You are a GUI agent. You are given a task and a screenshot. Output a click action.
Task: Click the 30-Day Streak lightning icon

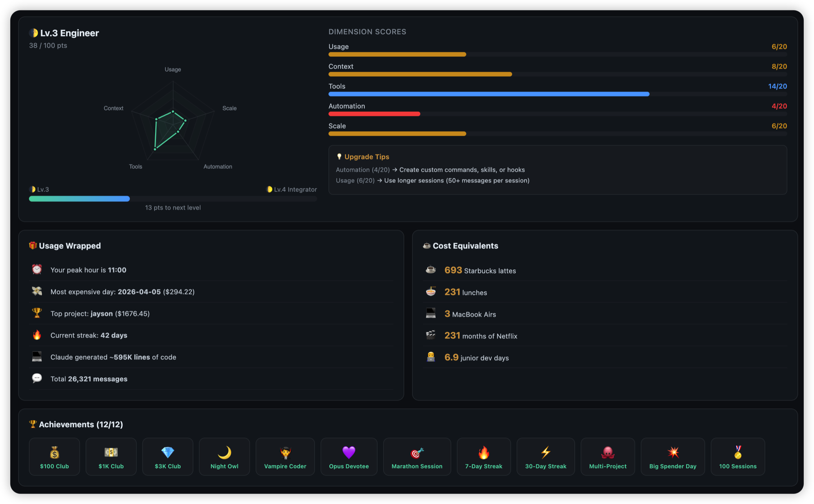(546, 452)
